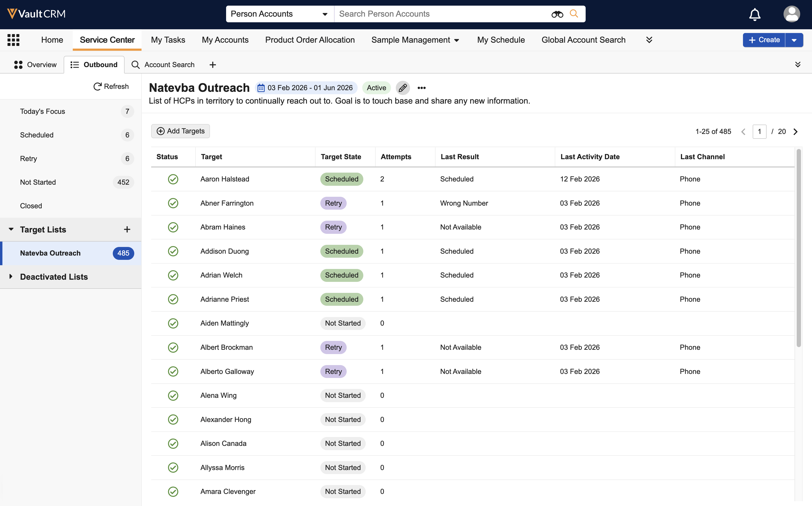Open the user profile avatar
This screenshot has height=506, width=812.
coord(791,14)
